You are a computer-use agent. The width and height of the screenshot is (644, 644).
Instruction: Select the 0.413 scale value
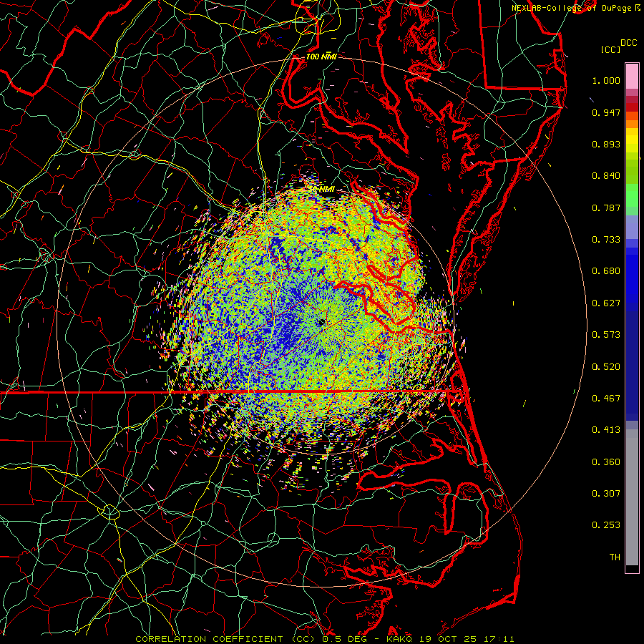(x=606, y=430)
